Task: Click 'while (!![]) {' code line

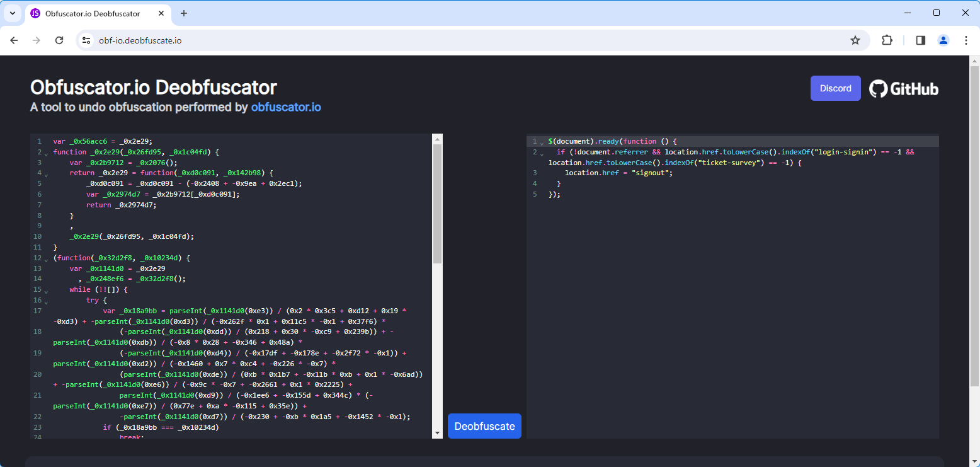Action: click(99, 289)
